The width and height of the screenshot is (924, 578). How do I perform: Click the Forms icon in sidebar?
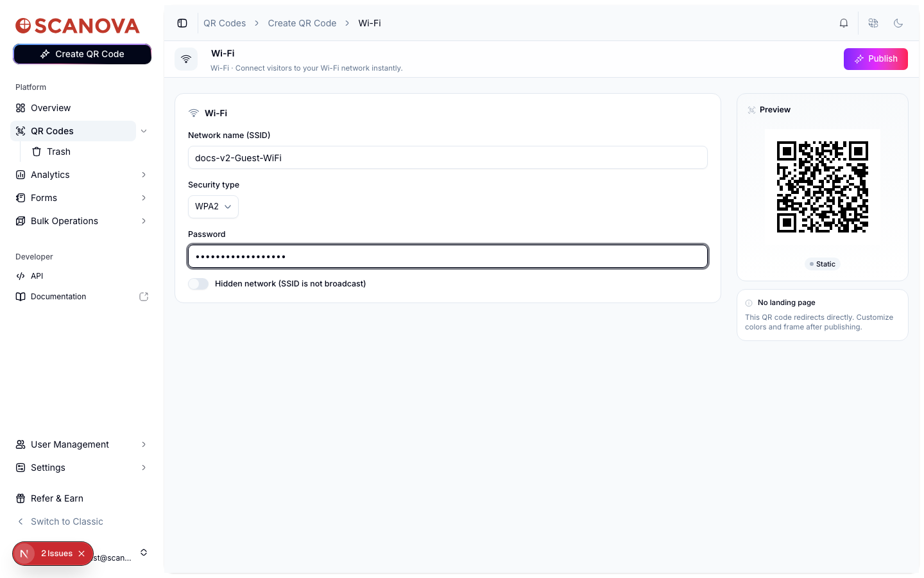pyautogui.click(x=21, y=198)
